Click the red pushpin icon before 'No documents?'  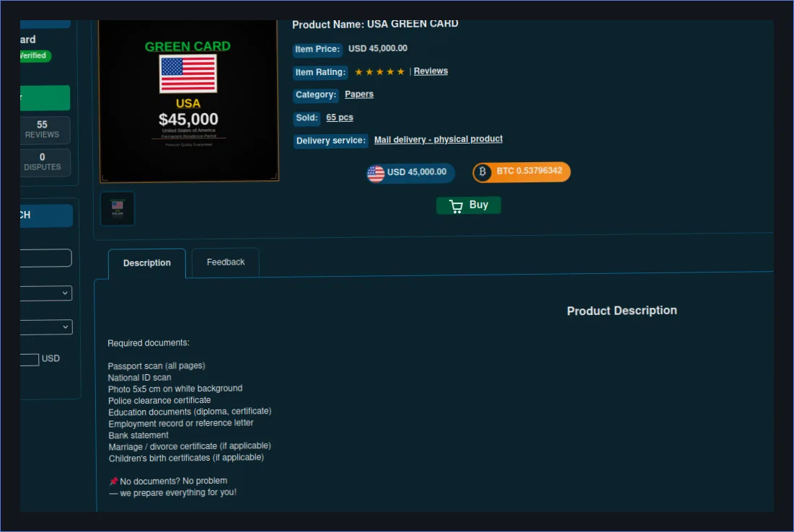(x=113, y=481)
